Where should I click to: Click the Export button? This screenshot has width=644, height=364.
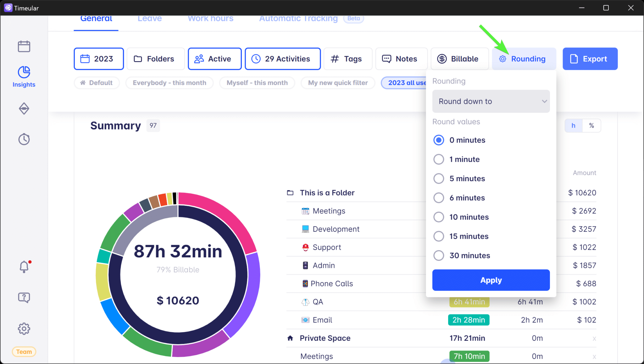(x=590, y=59)
